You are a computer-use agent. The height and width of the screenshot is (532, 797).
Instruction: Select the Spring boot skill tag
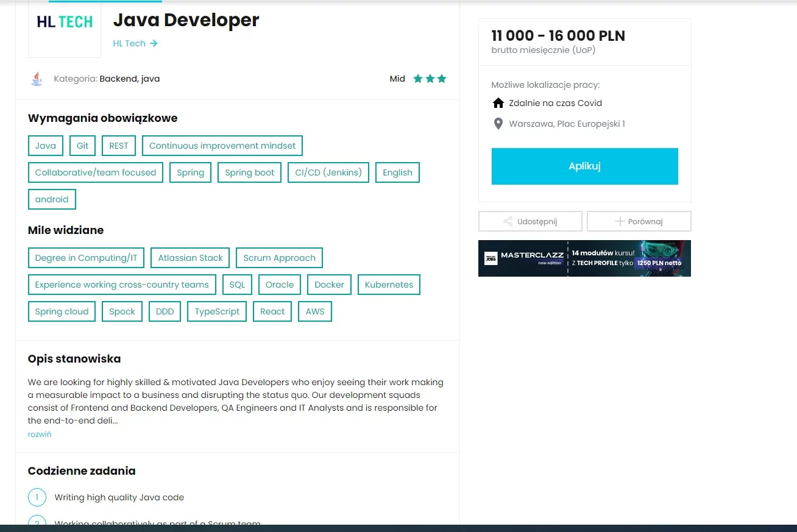[x=250, y=172]
